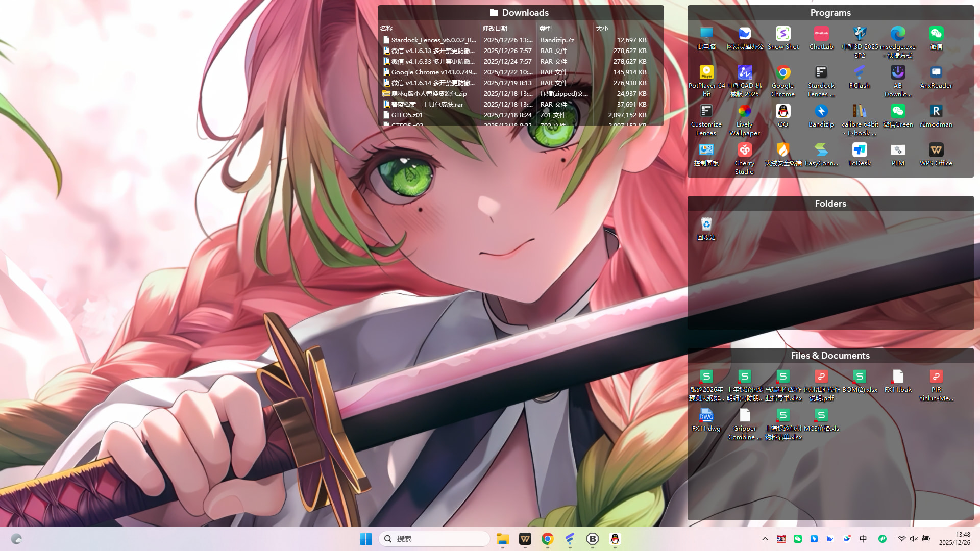The image size is (980, 551).
Task: Open the BOM(2).xlsx spreadsheet
Action: coord(860,377)
